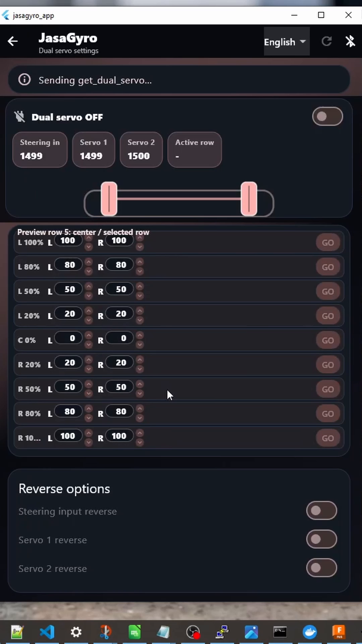Click the left servo slider handle
Viewport: 362px width, 644px height.
109,199
